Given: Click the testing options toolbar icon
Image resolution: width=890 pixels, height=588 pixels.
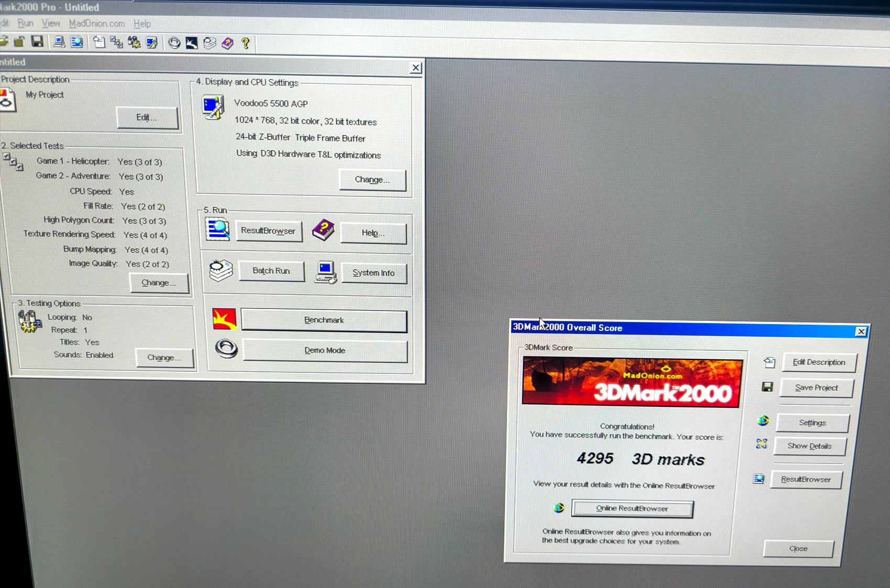Looking at the screenshot, I should click(134, 42).
